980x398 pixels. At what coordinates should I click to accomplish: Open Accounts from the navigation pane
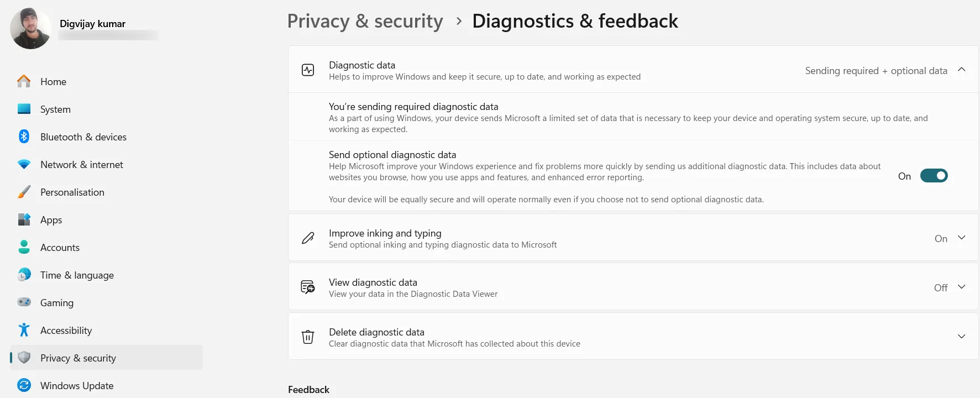[59, 247]
